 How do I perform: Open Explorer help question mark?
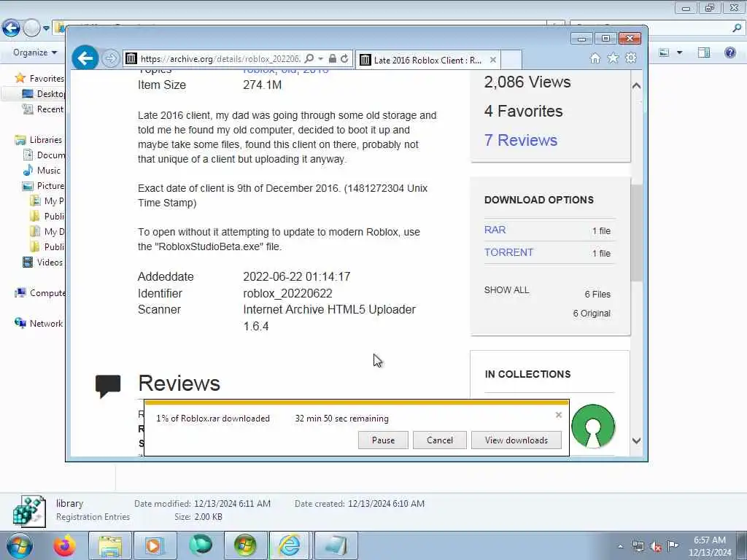729,52
